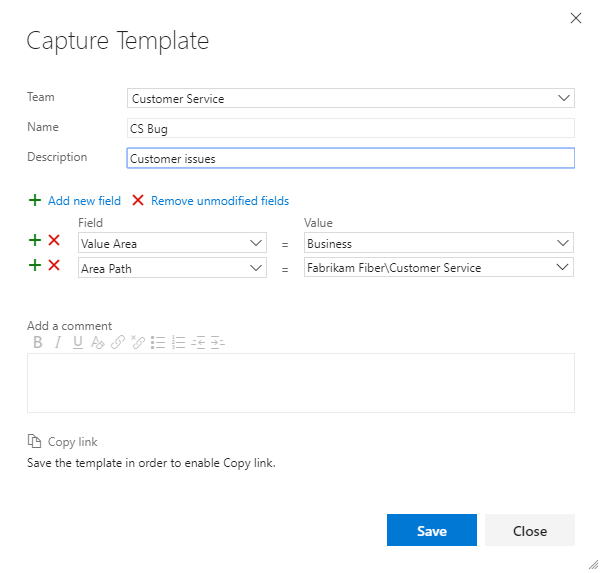Toggle underline formatting in comment toolbar
The height and width of the screenshot is (573, 603).
78,342
